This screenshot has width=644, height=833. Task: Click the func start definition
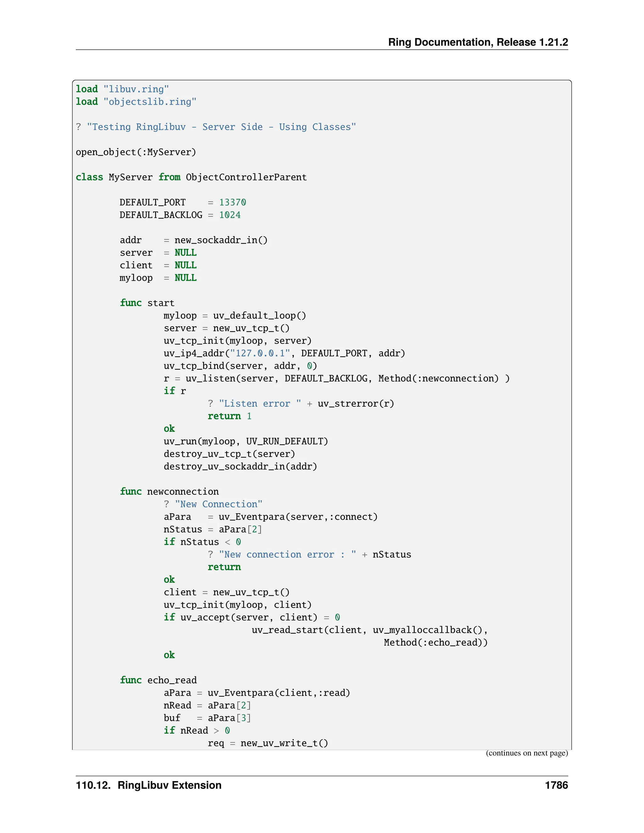coord(147,303)
